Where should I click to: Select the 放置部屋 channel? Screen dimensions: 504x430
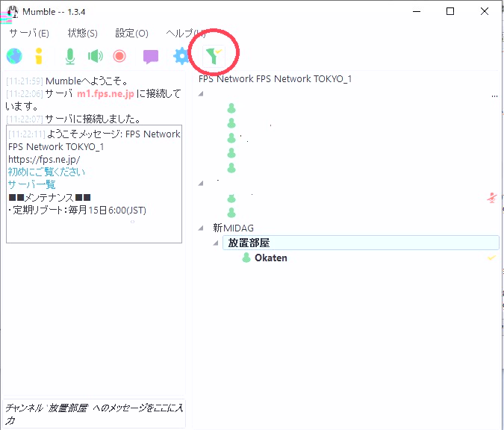[x=361, y=243]
